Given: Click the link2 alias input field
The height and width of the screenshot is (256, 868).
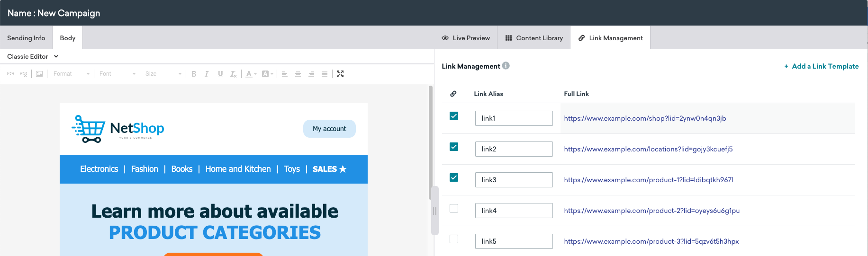Looking at the screenshot, I should pos(514,149).
